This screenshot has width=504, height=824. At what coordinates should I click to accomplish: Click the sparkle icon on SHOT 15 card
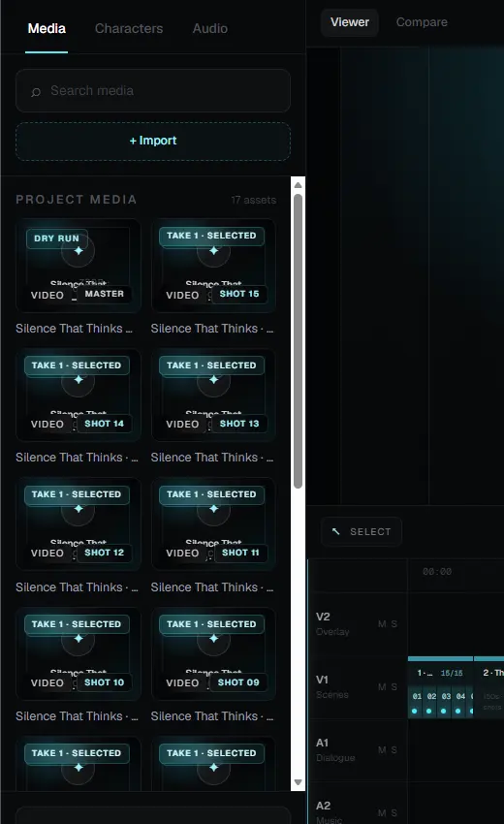[213, 251]
